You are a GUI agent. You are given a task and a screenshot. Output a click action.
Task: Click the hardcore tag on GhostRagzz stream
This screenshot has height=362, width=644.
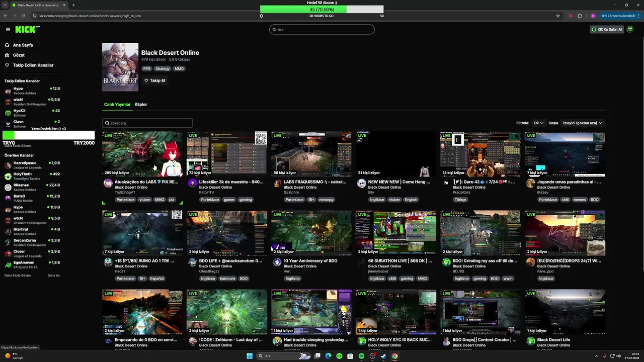point(227,279)
